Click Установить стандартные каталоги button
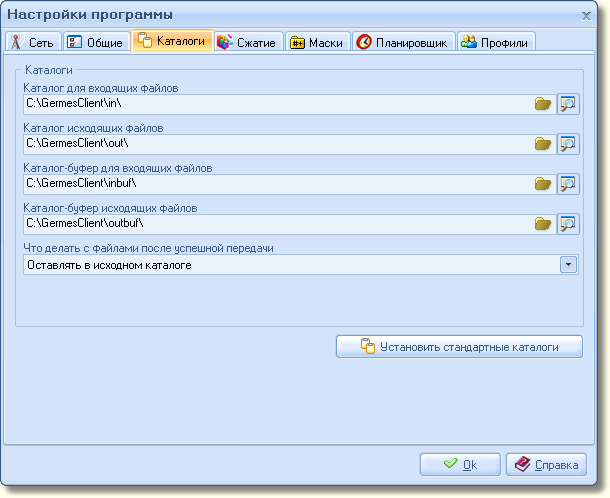The height and width of the screenshot is (498, 610). point(459,346)
